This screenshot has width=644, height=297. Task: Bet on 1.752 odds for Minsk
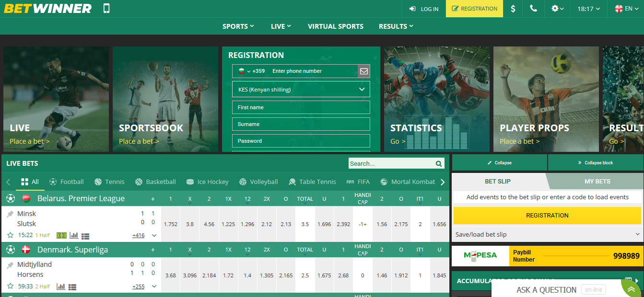170,224
